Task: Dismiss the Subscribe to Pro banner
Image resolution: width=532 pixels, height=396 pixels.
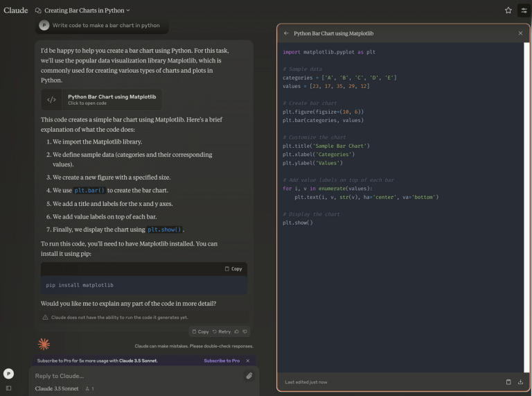Action: click(248, 361)
